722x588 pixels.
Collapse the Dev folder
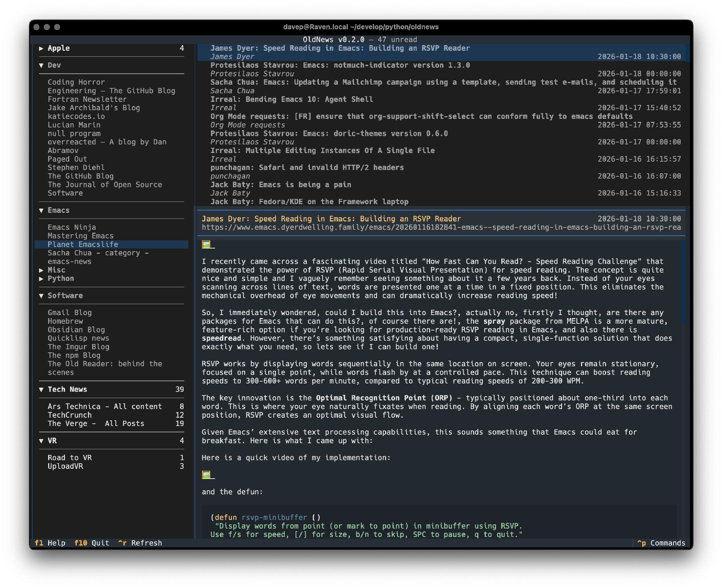tap(41, 65)
